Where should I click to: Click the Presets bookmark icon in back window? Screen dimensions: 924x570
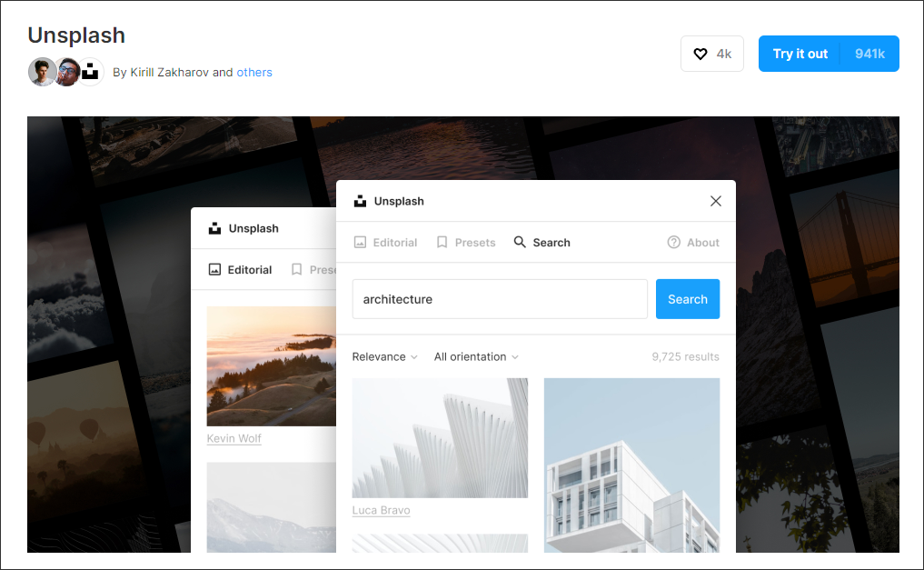click(x=297, y=269)
